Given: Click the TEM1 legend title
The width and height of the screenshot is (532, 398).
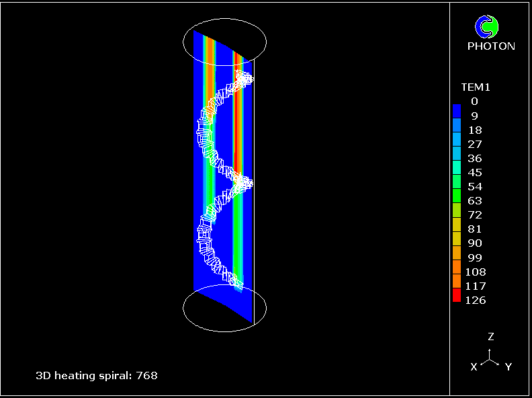Looking at the screenshot, I should (476, 87).
